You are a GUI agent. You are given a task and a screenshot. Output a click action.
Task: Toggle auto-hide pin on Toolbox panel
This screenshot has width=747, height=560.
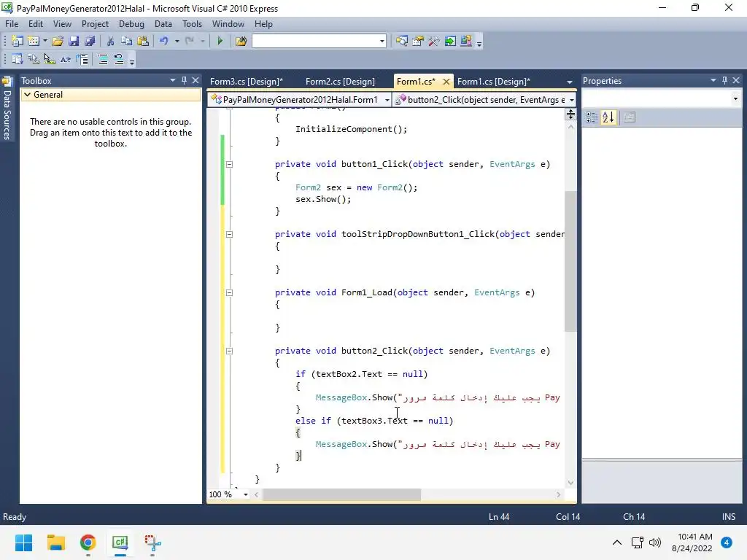[184, 80]
